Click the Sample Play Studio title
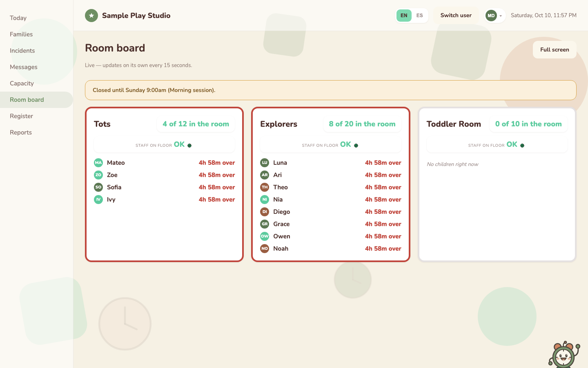Viewport: 588px width, 368px height. click(x=136, y=16)
